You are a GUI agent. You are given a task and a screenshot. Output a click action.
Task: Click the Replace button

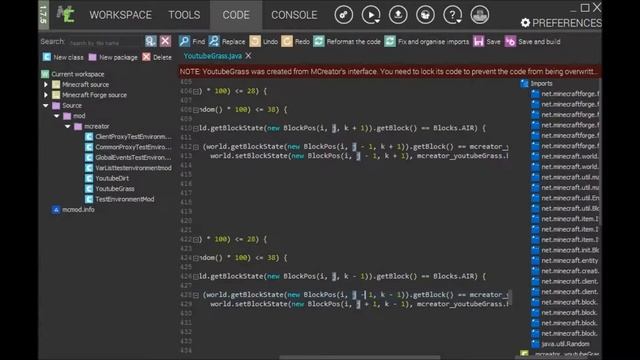(x=227, y=41)
